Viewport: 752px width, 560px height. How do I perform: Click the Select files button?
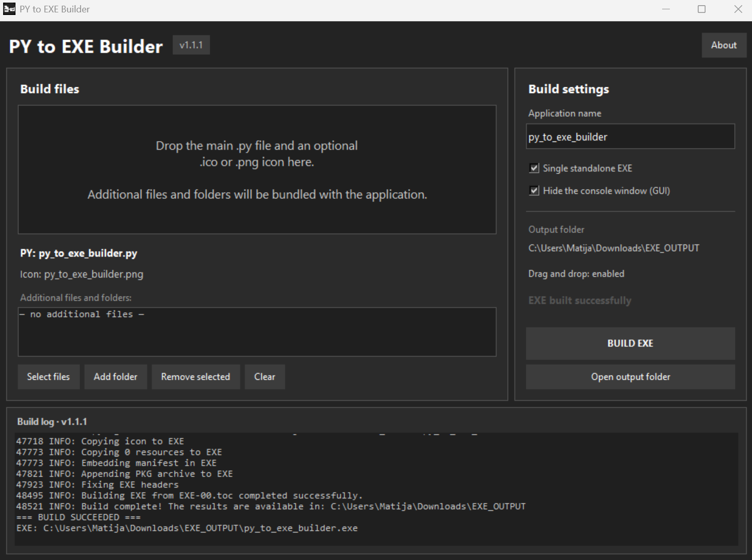pyautogui.click(x=49, y=377)
